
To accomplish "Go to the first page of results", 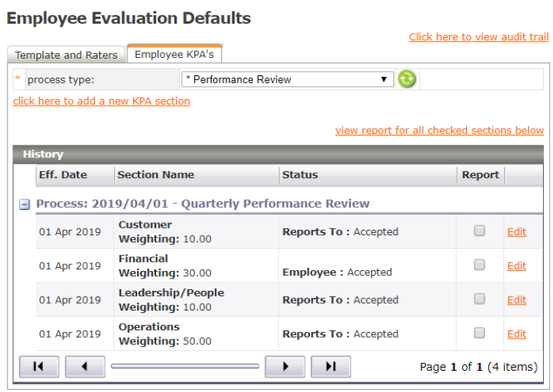I will pyautogui.click(x=39, y=366).
